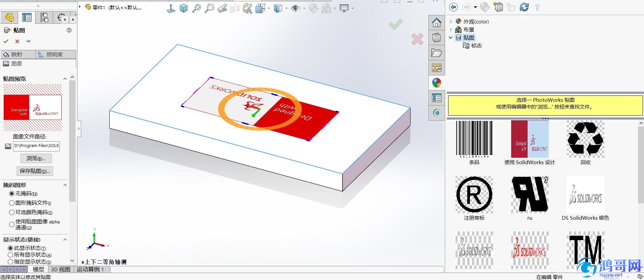Select the 可选颜色掩码 radio option
The image size is (644, 280).
point(12,212)
